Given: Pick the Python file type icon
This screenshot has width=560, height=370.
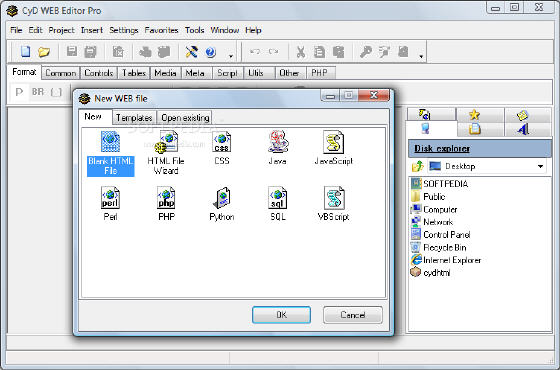Looking at the screenshot, I should (x=221, y=198).
